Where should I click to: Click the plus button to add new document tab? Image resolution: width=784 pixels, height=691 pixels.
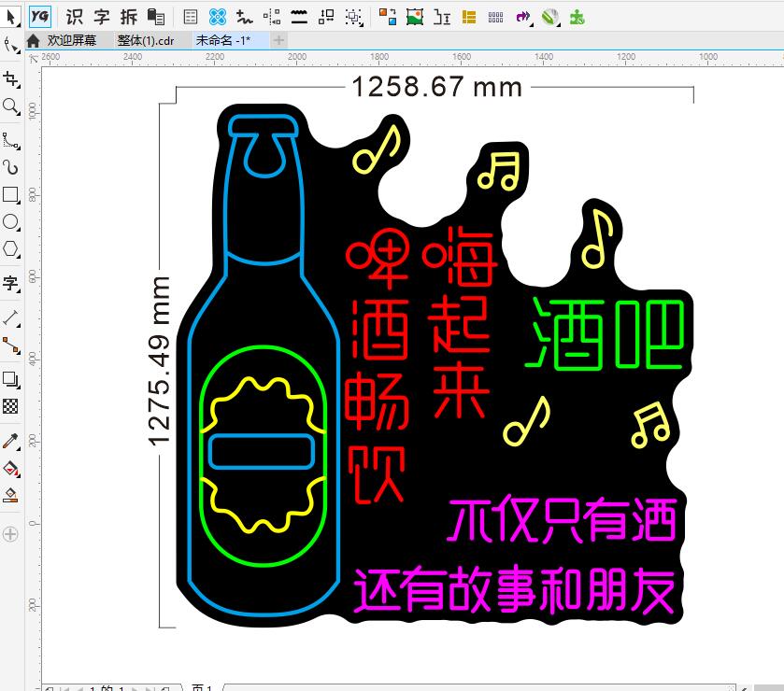[279, 40]
